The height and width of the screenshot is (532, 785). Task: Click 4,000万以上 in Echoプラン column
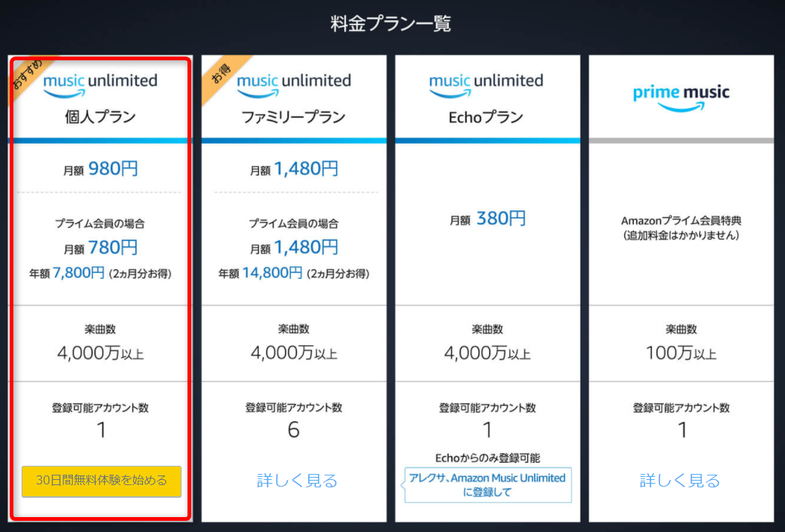coord(487,353)
